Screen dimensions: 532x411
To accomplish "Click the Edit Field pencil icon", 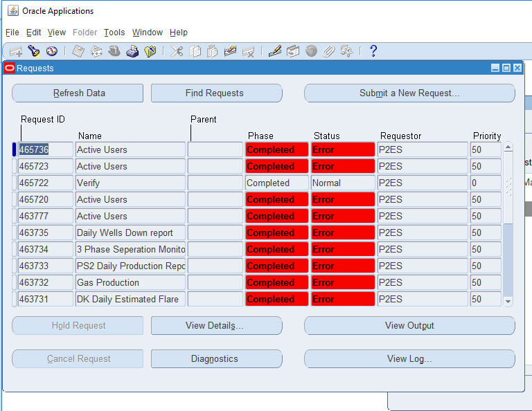I will tap(275, 51).
